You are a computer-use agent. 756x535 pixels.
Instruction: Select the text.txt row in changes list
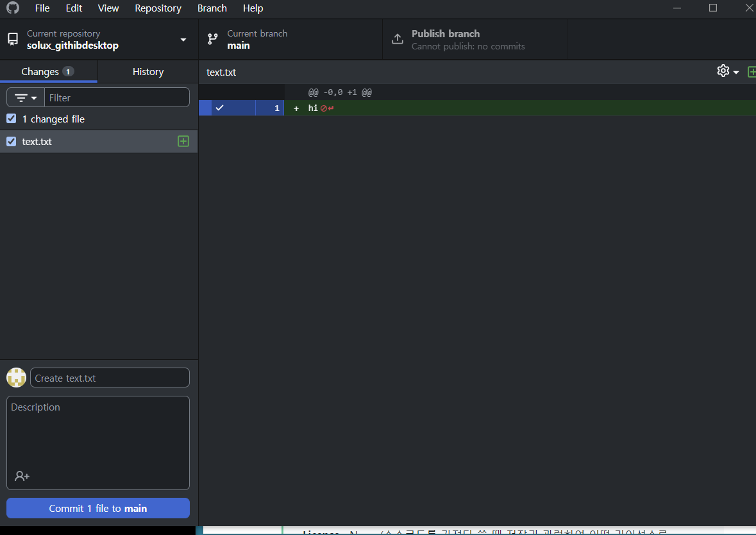point(99,141)
